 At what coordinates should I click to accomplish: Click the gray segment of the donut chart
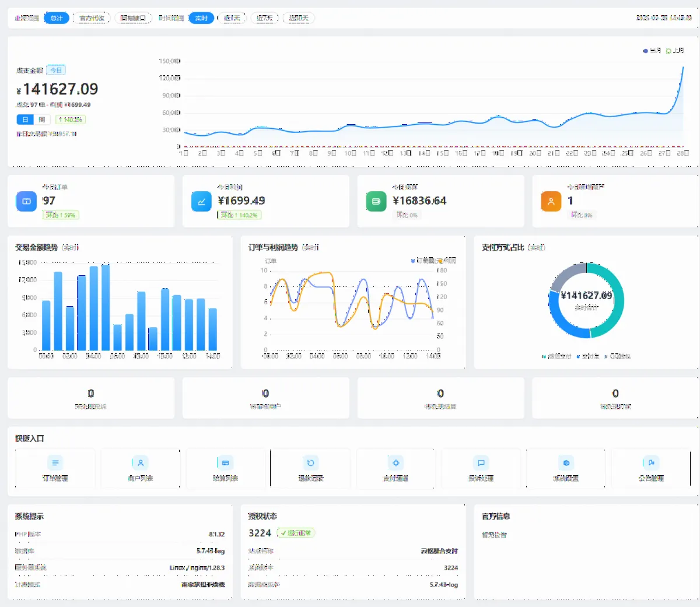pyautogui.click(x=565, y=276)
